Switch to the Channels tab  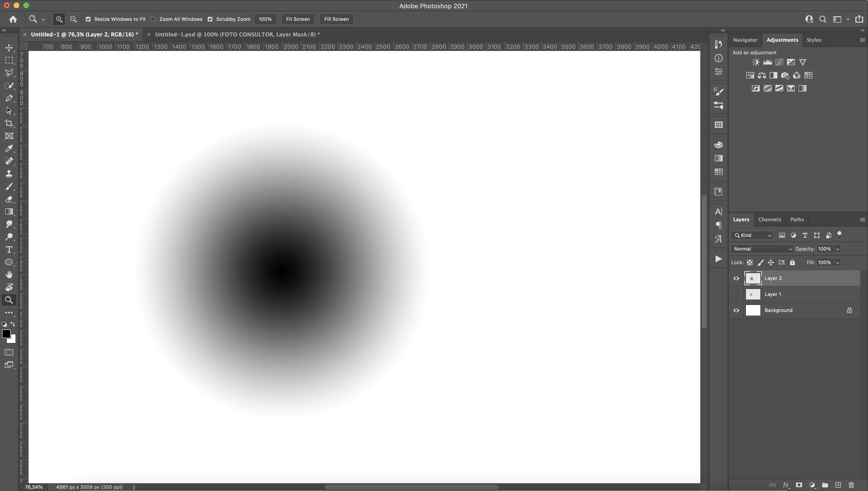pyautogui.click(x=769, y=220)
